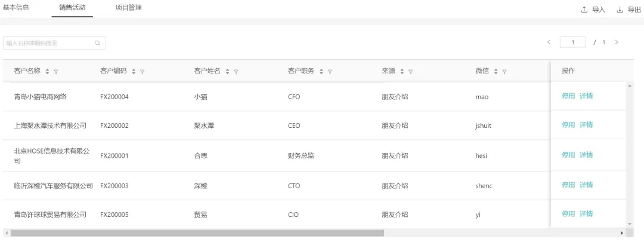Go to previous page arrow

[x=549, y=42]
